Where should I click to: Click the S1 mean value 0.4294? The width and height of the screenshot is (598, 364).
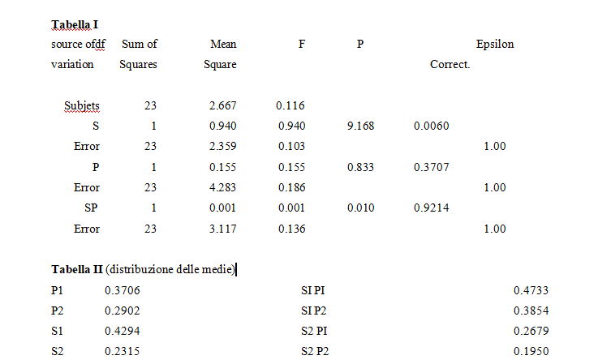tap(118, 332)
